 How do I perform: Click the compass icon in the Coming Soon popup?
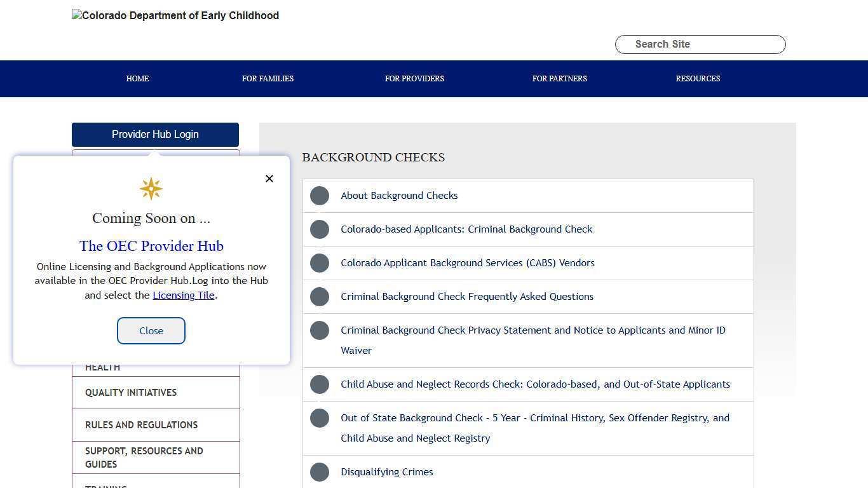point(151,188)
